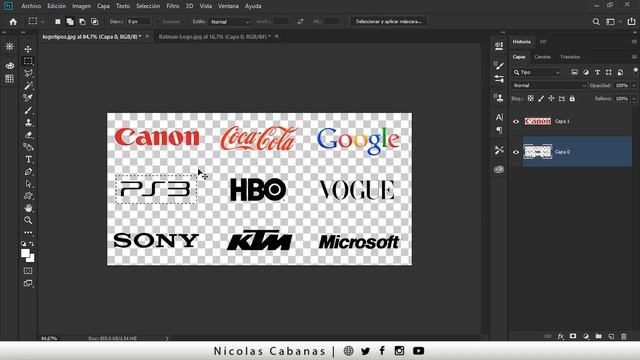The image size is (640, 360).
Task: Select the Brush tool
Action: [x=28, y=111]
